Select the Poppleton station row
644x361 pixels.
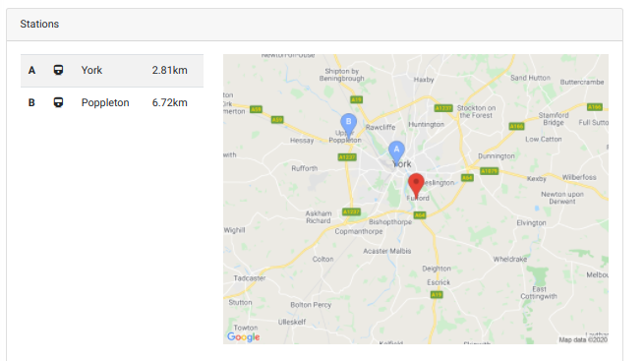[112, 102]
